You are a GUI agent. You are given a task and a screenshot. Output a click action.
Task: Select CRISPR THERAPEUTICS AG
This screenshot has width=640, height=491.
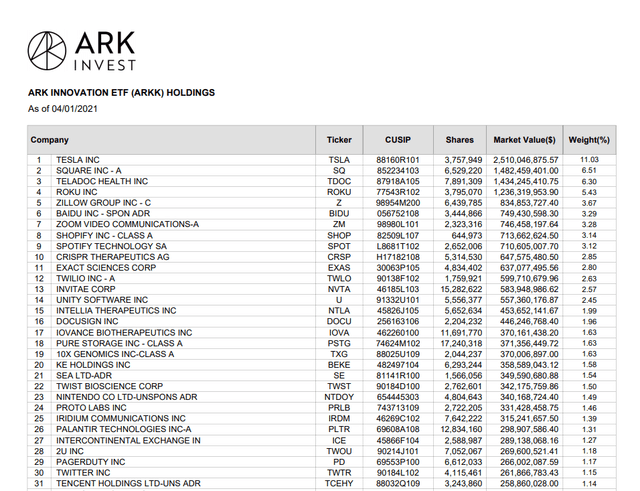(113, 257)
